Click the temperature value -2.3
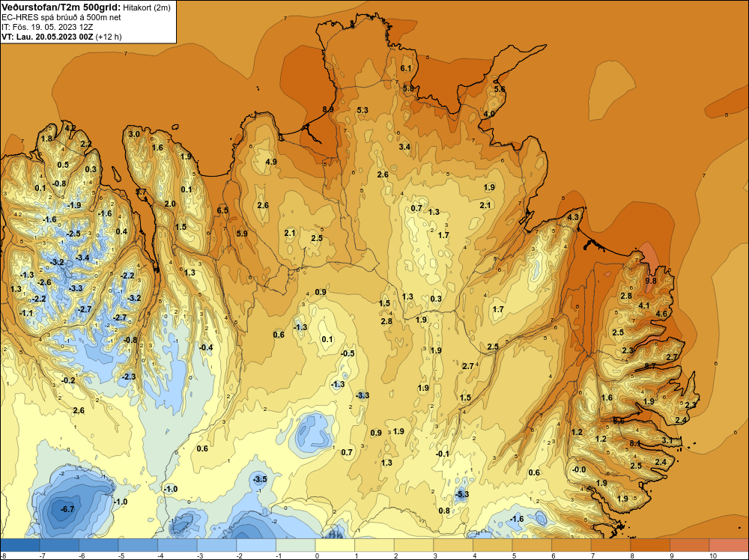749x560 pixels. pyautogui.click(x=129, y=377)
